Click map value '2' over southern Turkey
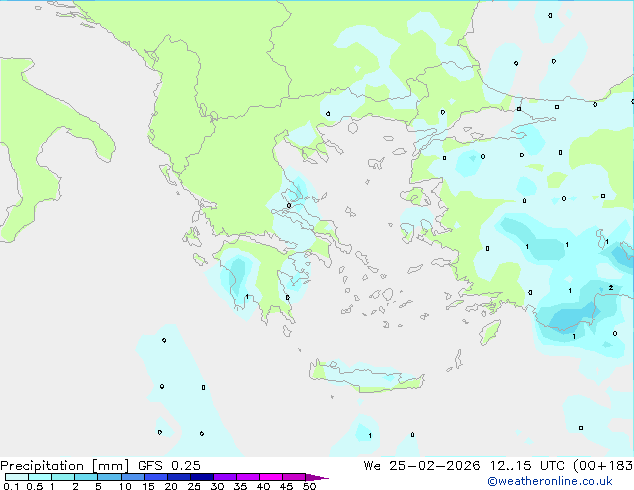This screenshot has height=490, width=634. 611,287
